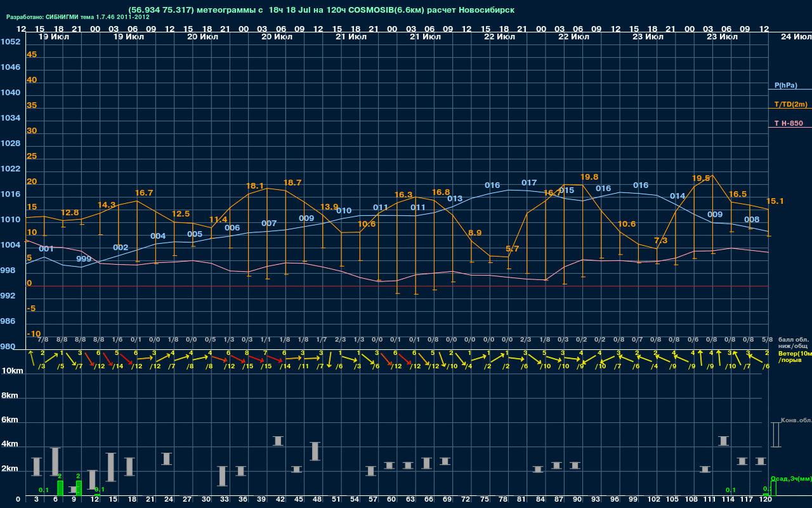Image resolution: width=812 pixels, height=508 pixels.
Task: Click the 007 pressure value
Action: click(269, 224)
